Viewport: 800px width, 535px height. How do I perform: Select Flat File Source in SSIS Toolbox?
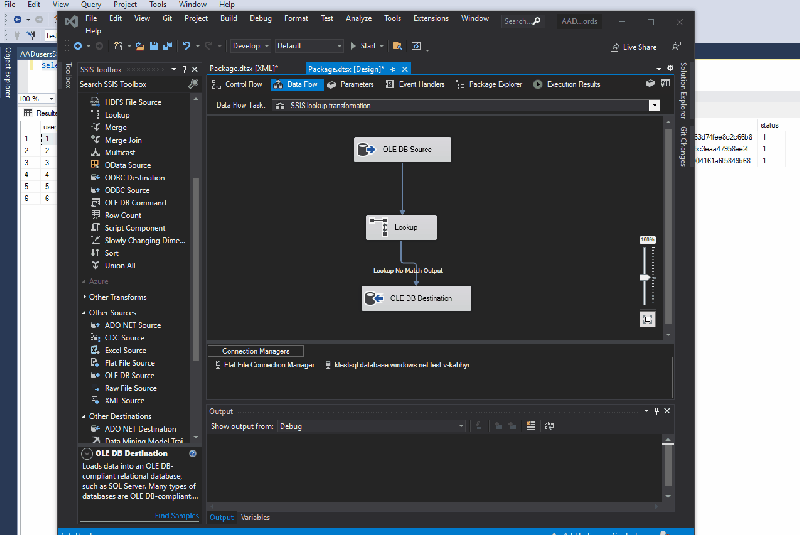tap(130, 363)
